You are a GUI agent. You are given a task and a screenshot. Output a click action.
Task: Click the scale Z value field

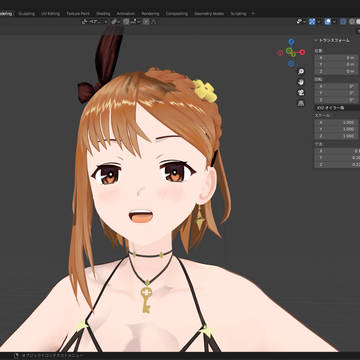tap(337, 136)
